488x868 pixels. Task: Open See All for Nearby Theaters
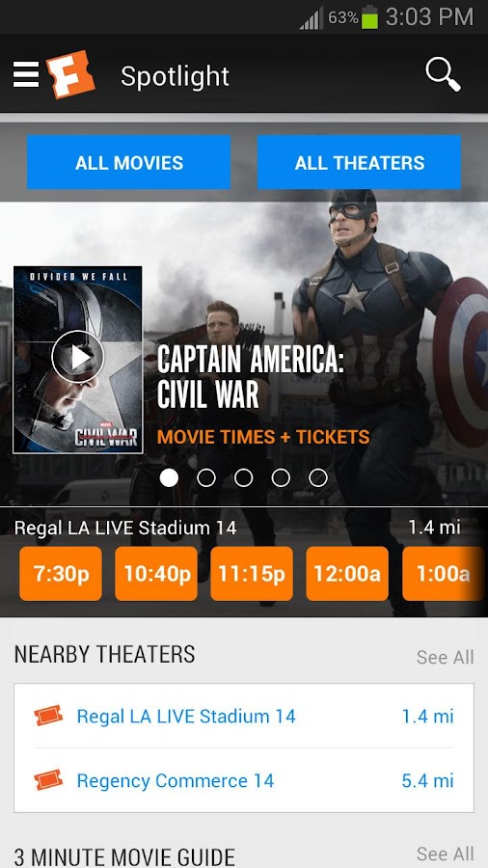[x=445, y=657]
